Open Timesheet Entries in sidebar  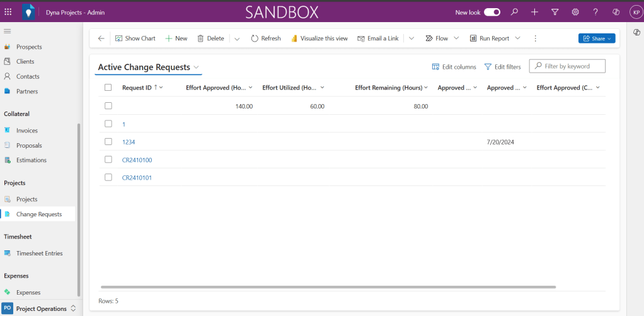click(39, 254)
